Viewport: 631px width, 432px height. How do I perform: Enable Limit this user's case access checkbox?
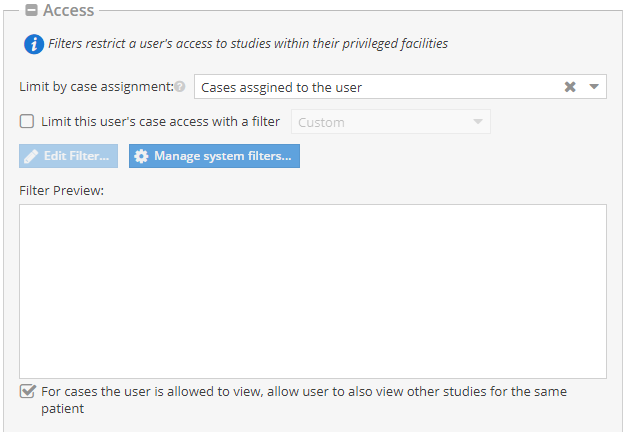pos(27,121)
